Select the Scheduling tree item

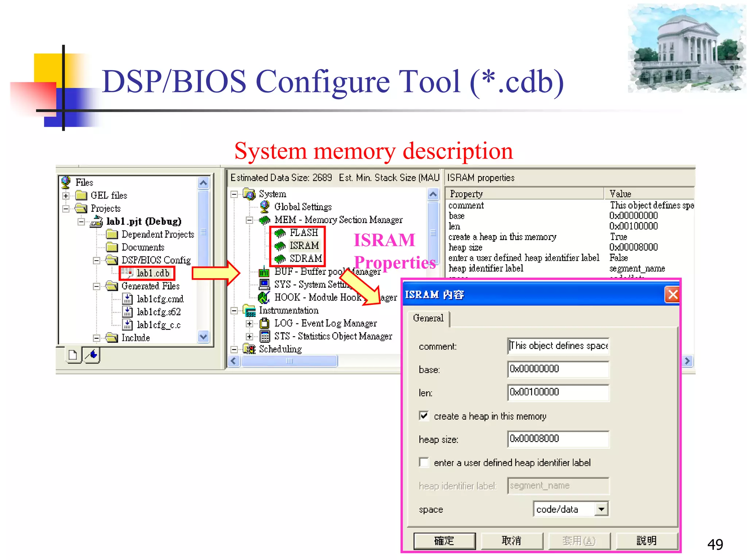(280, 349)
